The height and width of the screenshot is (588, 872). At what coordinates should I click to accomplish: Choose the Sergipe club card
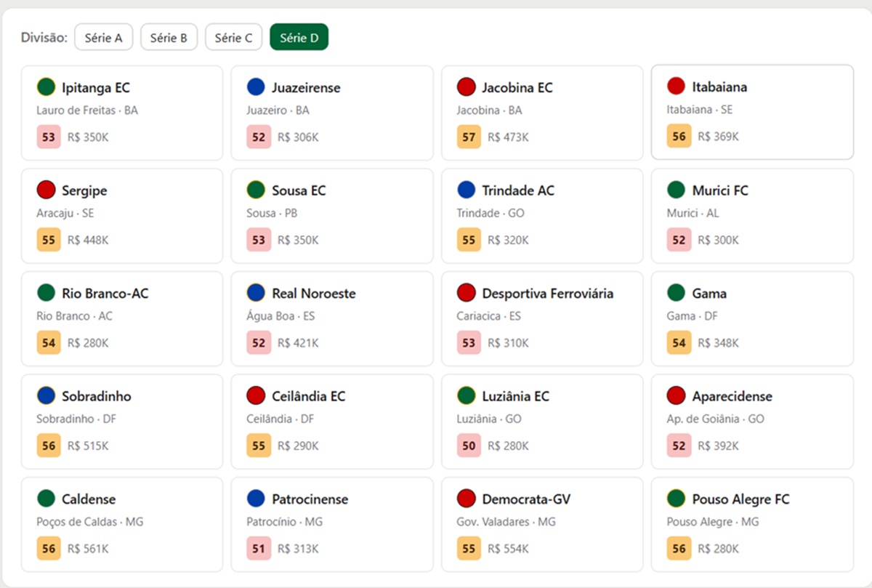[x=122, y=216]
